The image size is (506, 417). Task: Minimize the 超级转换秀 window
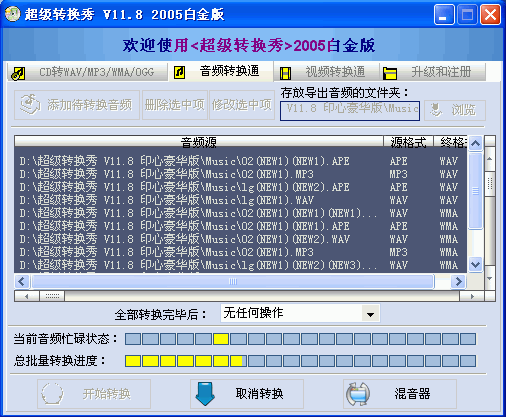coord(444,15)
